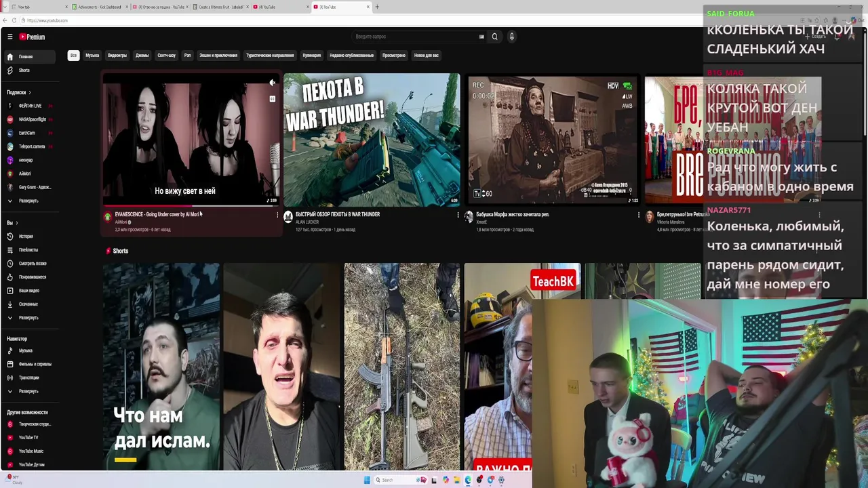Open Скачанные downloads in the sidebar

click(28, 304)
